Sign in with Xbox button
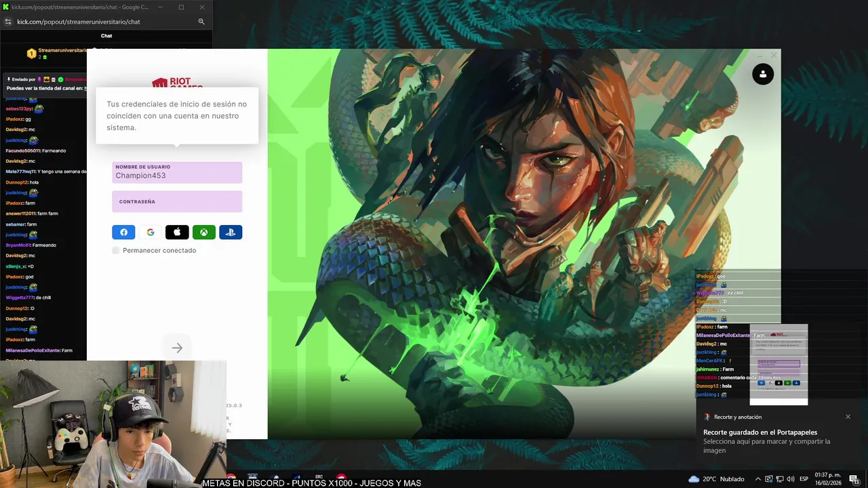The image size is (868, 488). point(204,232)
